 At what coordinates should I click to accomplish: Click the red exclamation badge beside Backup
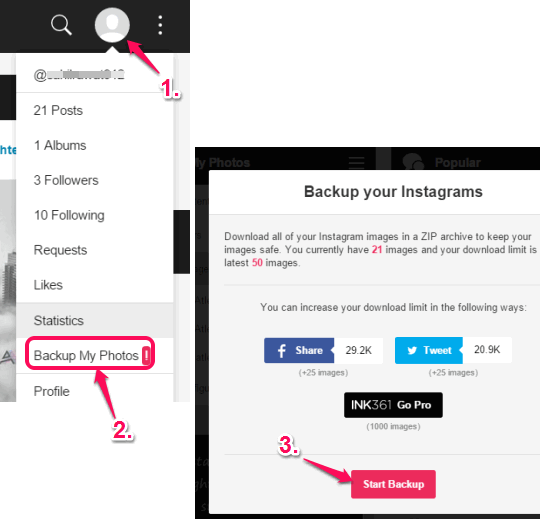146,355
